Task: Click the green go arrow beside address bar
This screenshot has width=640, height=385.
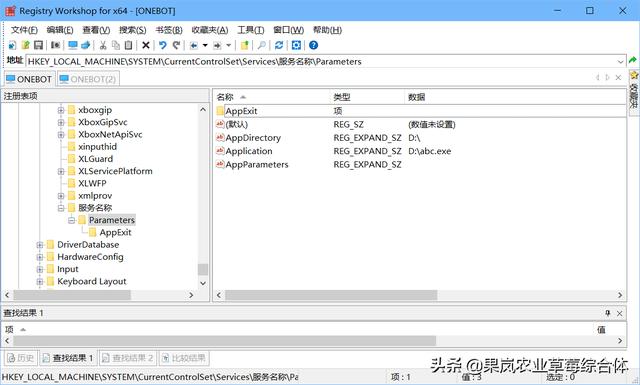Action: tap(633, 60)
